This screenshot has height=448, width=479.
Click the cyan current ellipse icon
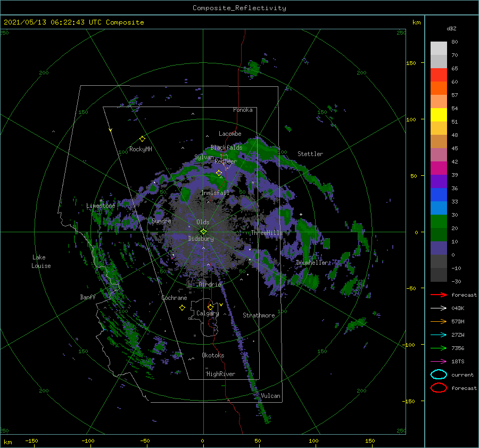point(439,374)
